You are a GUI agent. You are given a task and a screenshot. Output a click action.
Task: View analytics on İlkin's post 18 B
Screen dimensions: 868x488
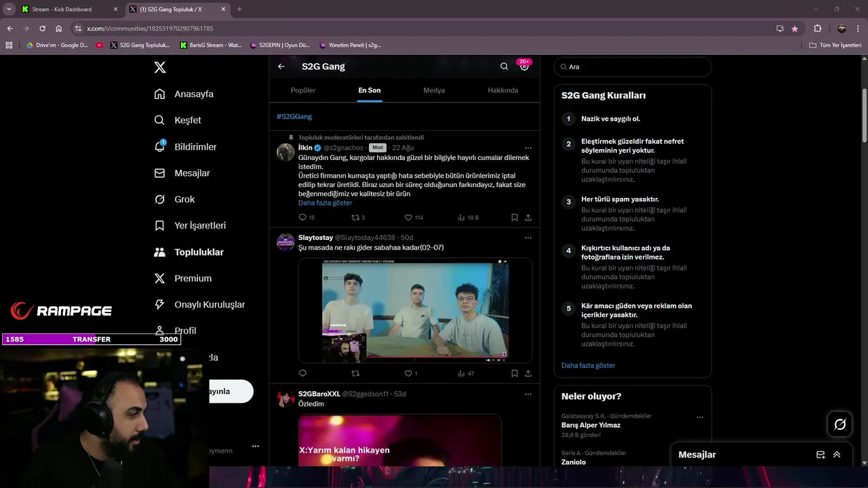tap(469, 218)
